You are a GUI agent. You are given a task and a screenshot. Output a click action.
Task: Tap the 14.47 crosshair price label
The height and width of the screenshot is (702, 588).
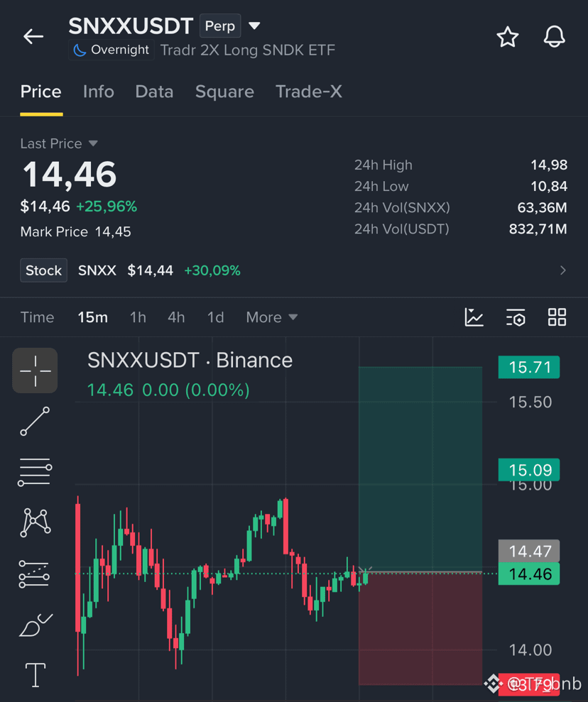click(529, 551)
